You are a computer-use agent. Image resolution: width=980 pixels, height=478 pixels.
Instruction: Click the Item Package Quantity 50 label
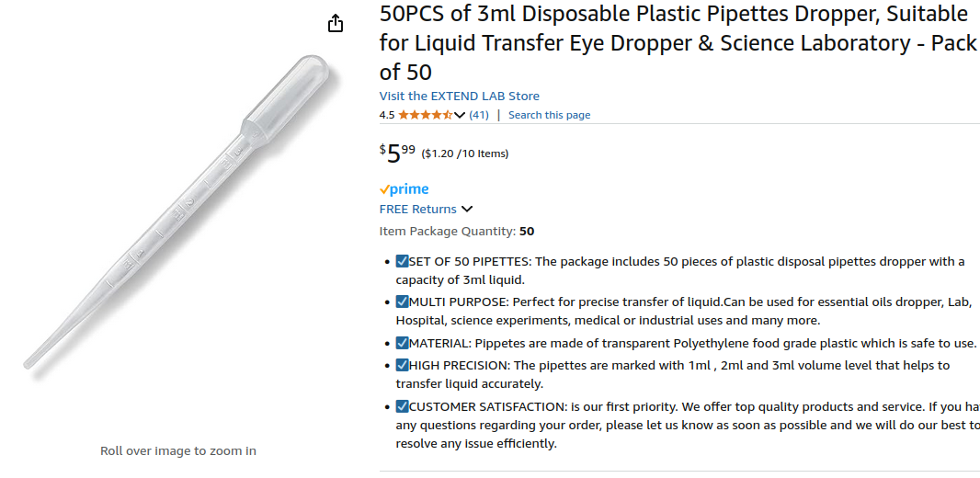coord(456,232)
